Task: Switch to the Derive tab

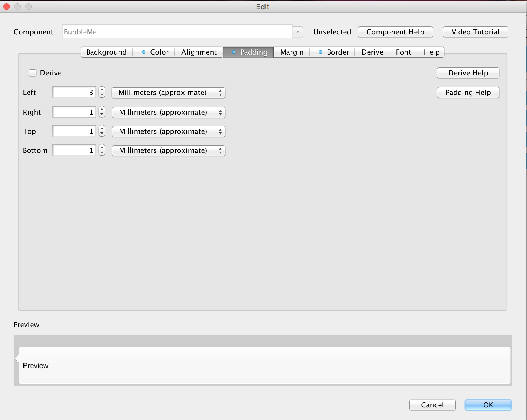Action: pos(372,52)
